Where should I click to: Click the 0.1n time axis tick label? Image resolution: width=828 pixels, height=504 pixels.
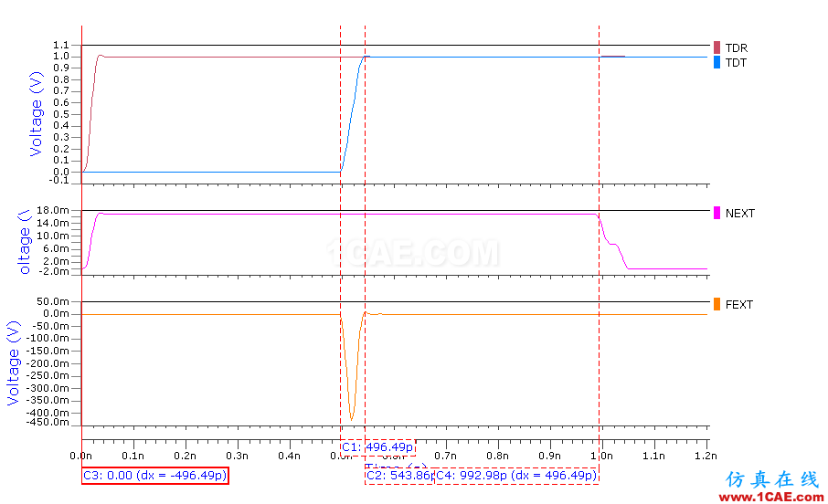pos(133,456)
